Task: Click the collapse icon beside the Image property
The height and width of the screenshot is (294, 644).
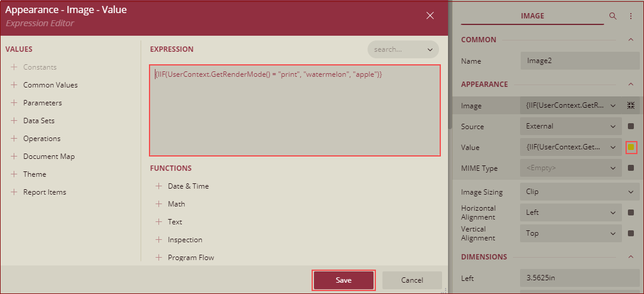Action: click(631, 105)
